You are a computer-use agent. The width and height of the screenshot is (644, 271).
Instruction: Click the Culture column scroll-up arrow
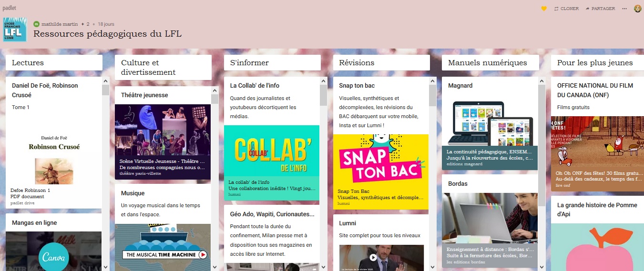[215, 90]
